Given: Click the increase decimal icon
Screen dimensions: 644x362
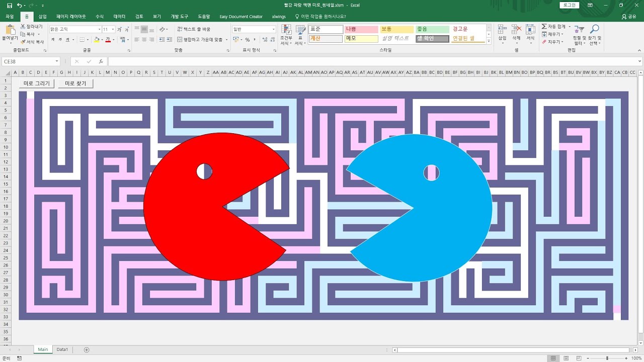Looking at the screenshot, I should click(x=264, y=40).
